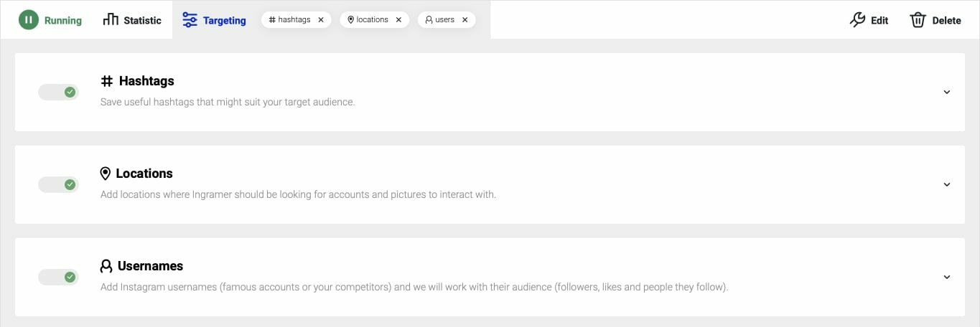The height and width of the screenshot is (327, 980).
Task: Click the hash icon beside Hashtags heading
Action: 107,81
